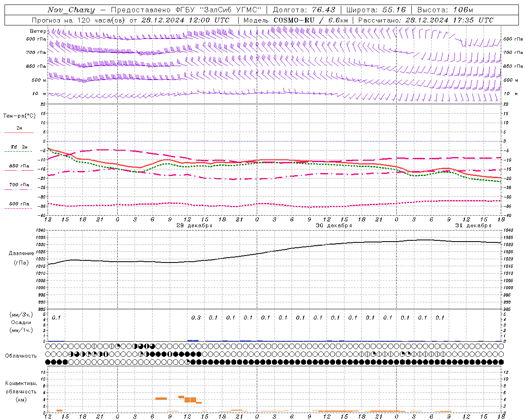
Task: Click the '850 гПа' entry in the temperature legend
Action: (x=19, y=166)
